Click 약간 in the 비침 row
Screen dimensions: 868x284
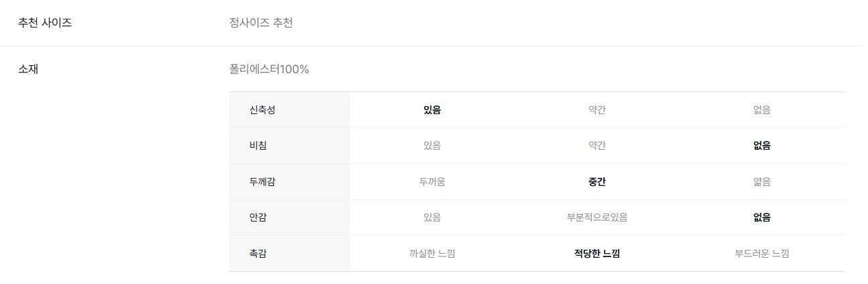click(x=597, y=146)
